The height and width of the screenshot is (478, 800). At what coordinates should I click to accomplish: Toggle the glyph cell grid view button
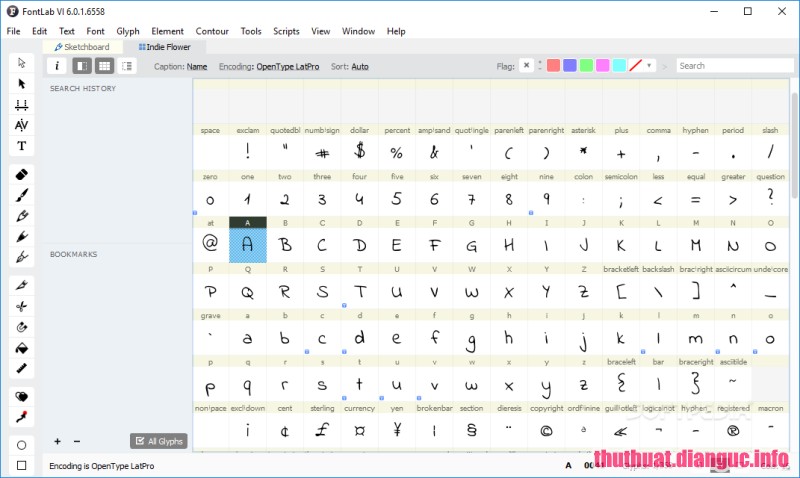click(104, 66)
